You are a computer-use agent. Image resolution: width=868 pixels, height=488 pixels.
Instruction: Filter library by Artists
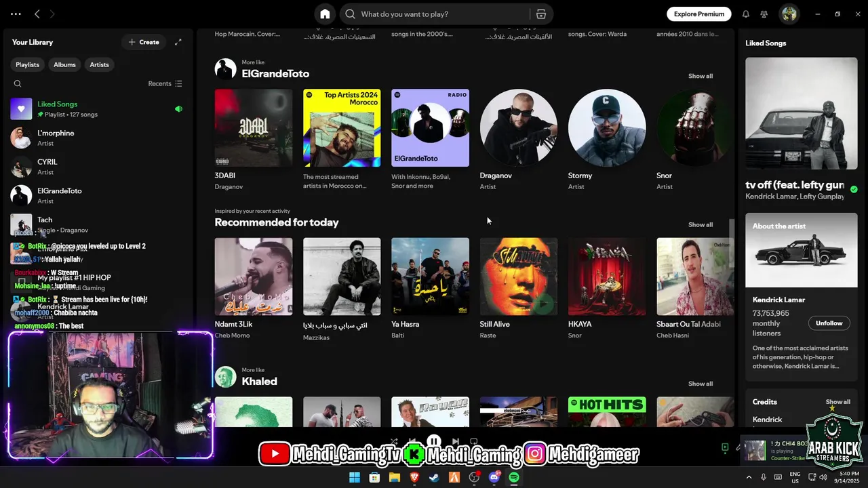(x=99, y=64)
